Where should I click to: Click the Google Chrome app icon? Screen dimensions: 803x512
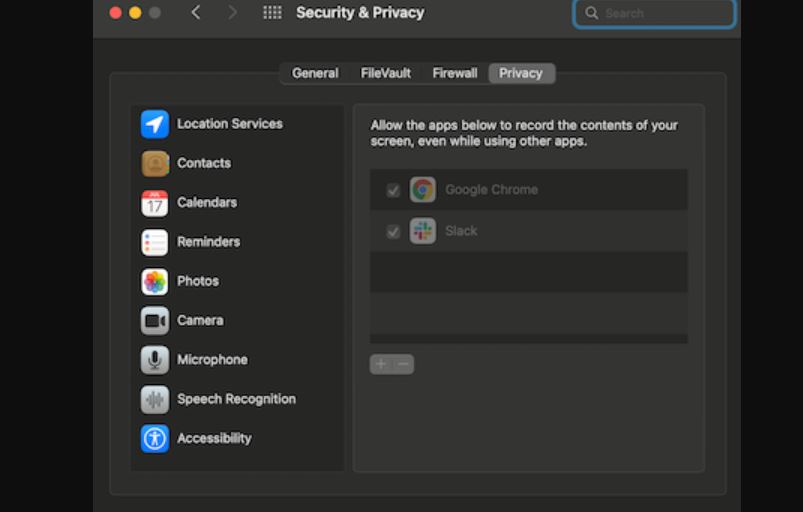point(422,190)
